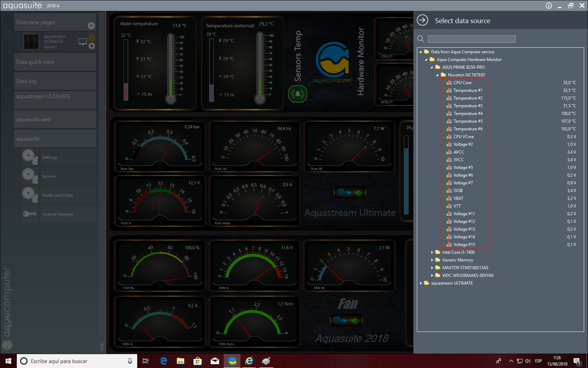Open File Explorer from the taskbar
Viewport: 588px width, 368px height.
(181, 361)
